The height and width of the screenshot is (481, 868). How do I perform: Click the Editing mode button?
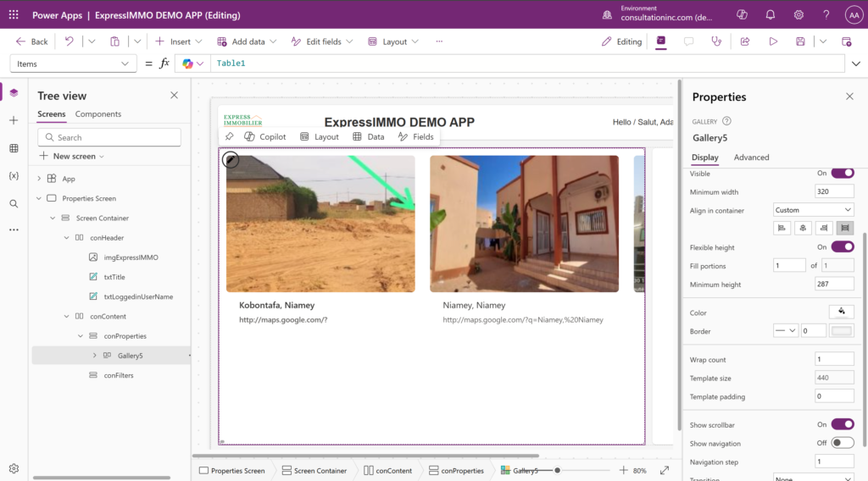tap(621, 41)
